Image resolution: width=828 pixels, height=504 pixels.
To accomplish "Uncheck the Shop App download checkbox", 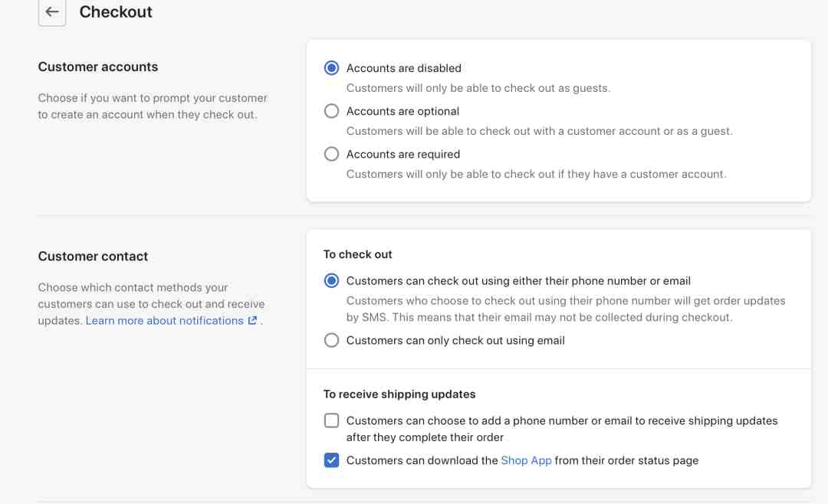I will pos(331,460).
